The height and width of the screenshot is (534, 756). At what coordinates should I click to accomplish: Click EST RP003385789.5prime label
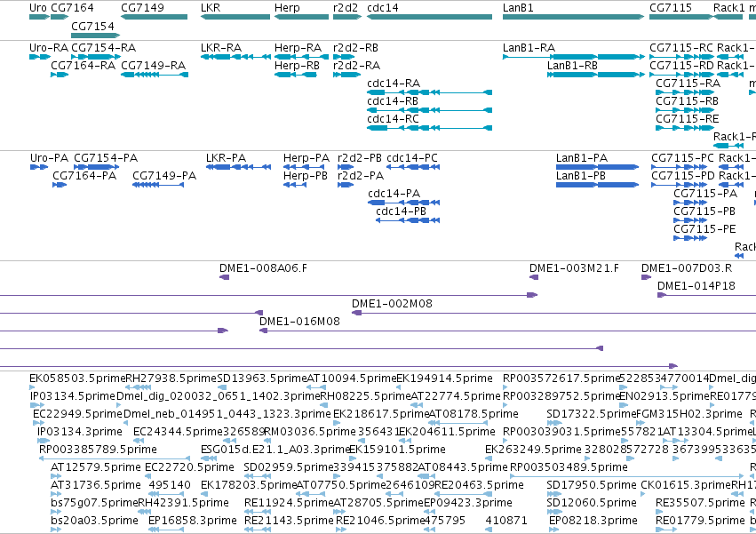tap(98, 450)
